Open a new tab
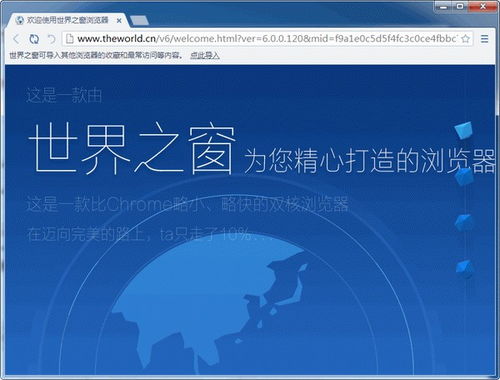 [139, 21]
